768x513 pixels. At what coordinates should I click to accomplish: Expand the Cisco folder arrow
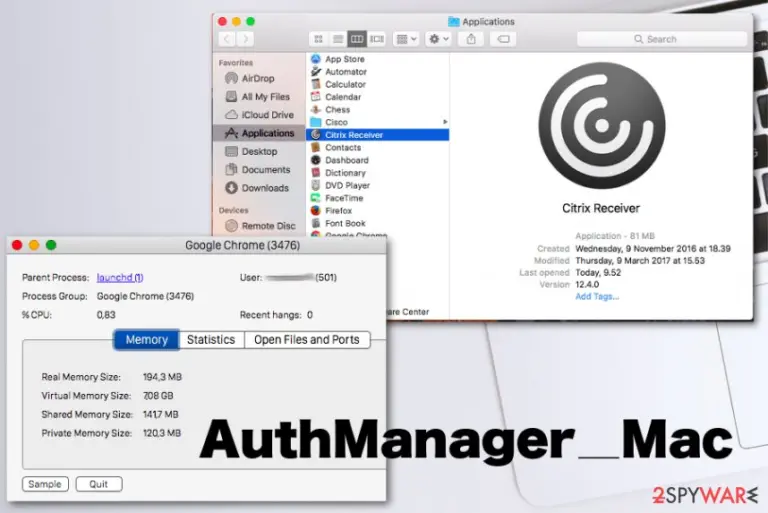pos(445,122)
